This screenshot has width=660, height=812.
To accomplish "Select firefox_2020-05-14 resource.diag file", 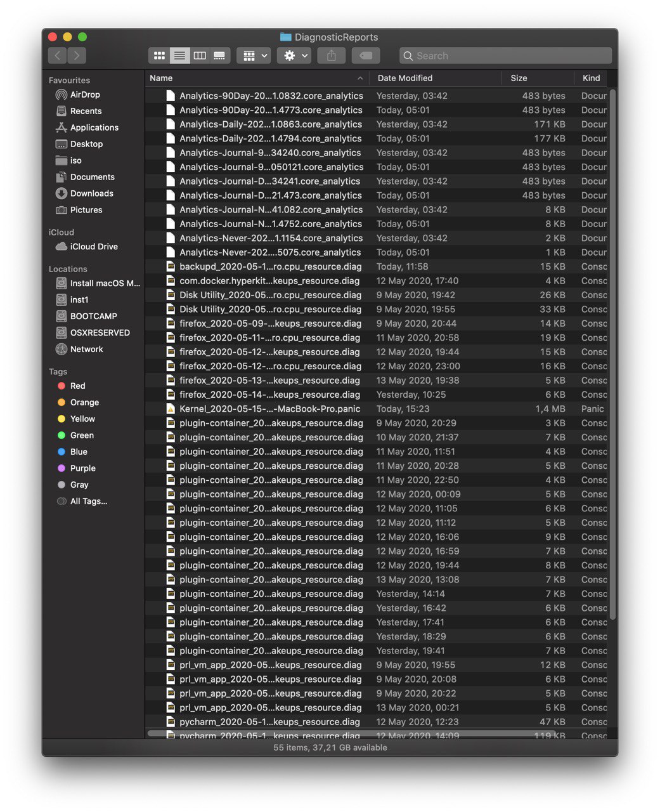I will [377, 395].
